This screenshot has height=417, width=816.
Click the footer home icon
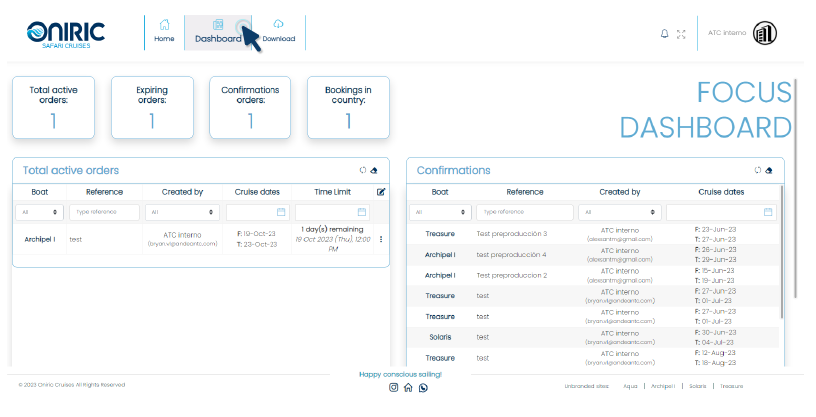click(408, 387)
